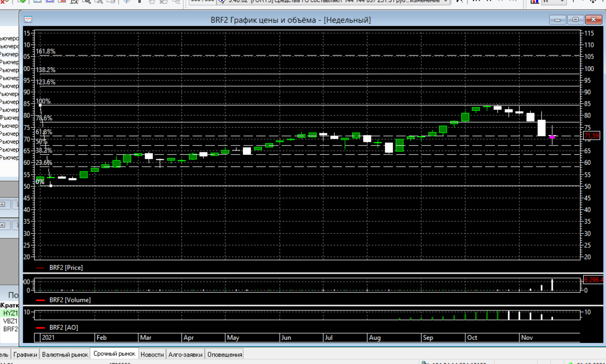Maximize the BRF2 chart window
The image size is (606, 364).
point(575,19)
